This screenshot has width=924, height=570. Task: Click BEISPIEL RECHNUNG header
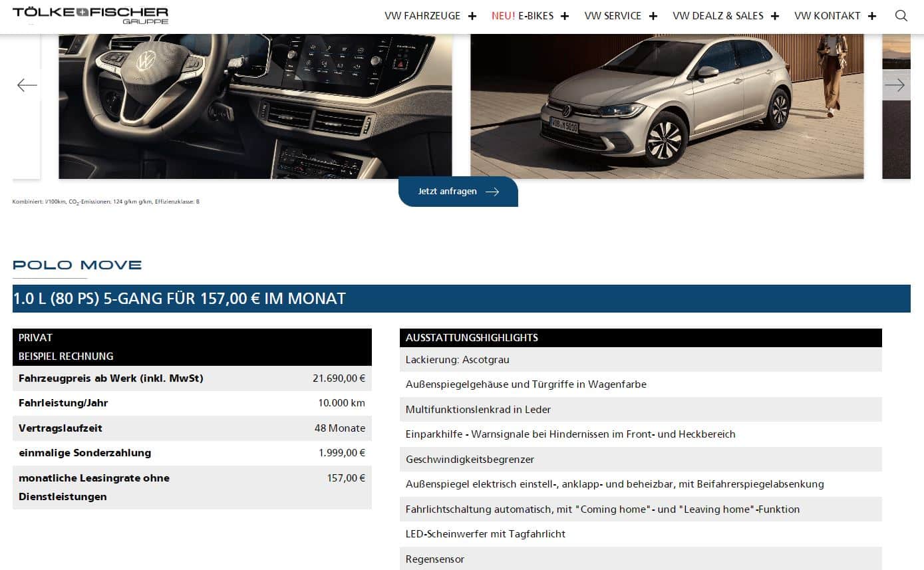coord(192,356)
